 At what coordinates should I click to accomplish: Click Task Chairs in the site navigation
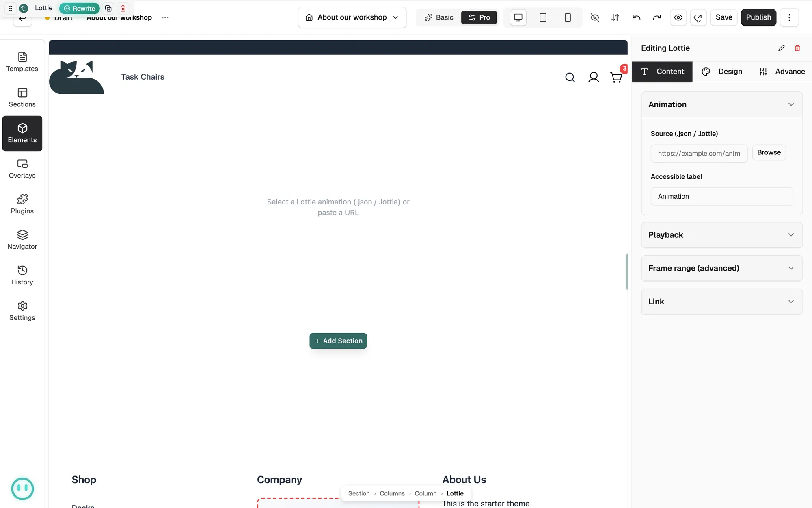[143, 77]
